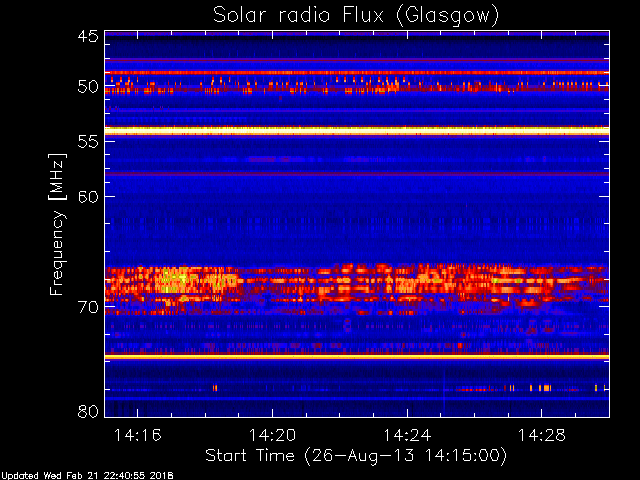Viewport: 640px width, 480px height.
Task: Click the 14:24 time tick label
Action: click(x=407, y=435)
